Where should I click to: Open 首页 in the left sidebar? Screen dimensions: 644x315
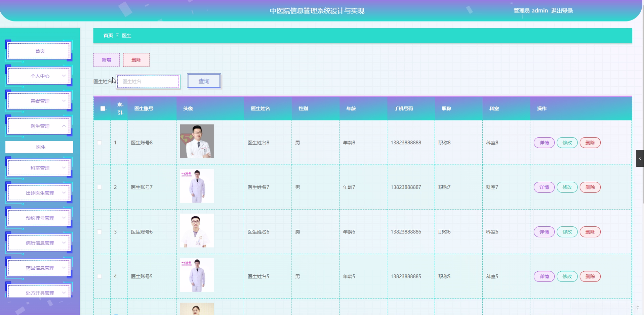tap(39, 51)
